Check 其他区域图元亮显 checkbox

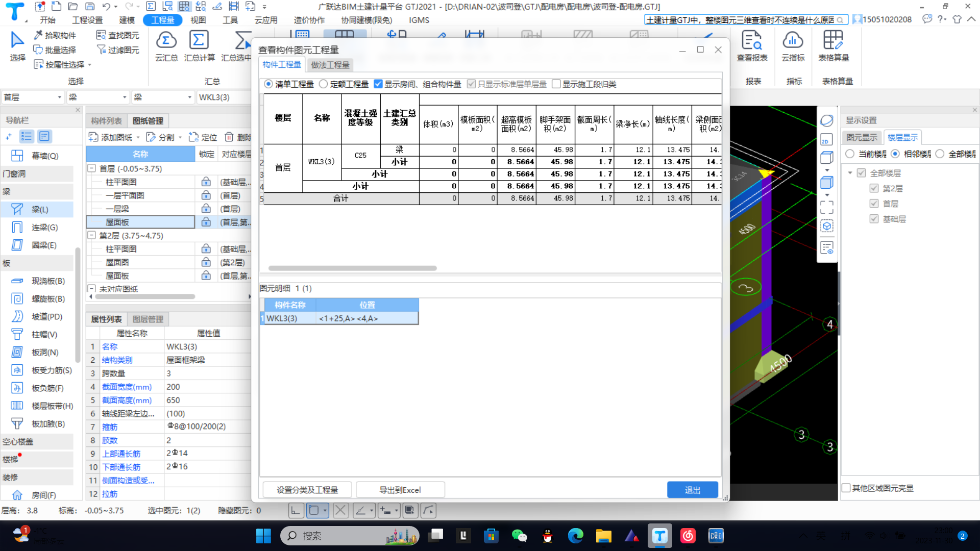(846, 488)
